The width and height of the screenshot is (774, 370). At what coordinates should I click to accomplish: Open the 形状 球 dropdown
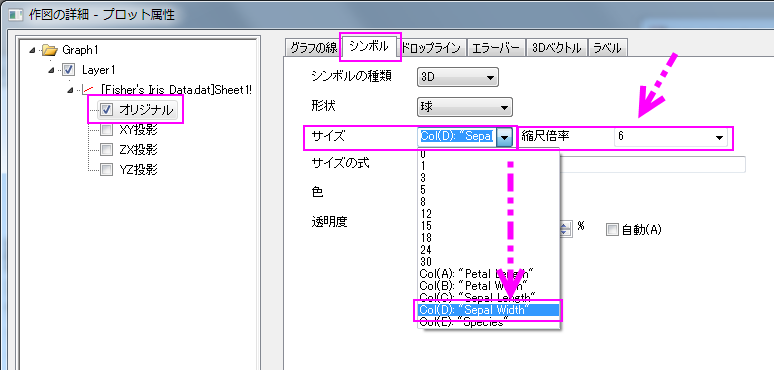click(x=464, y=107)
